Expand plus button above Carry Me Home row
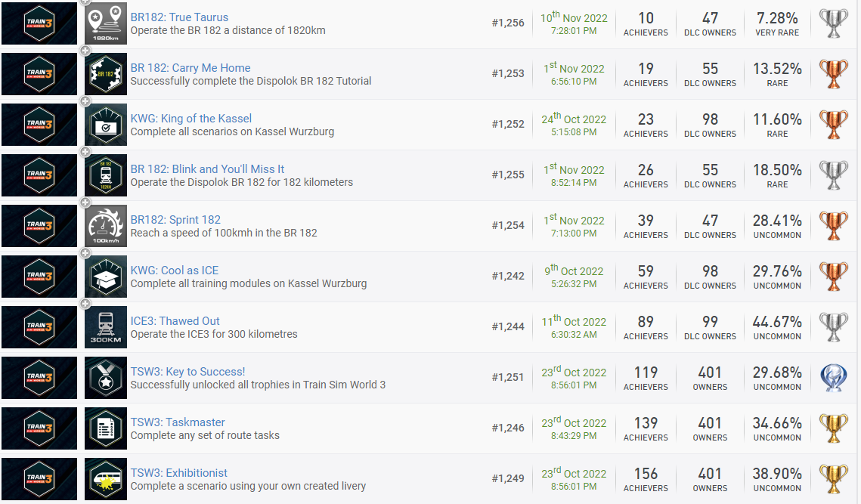This screenshot has height=504, width=861. point(85,51)
